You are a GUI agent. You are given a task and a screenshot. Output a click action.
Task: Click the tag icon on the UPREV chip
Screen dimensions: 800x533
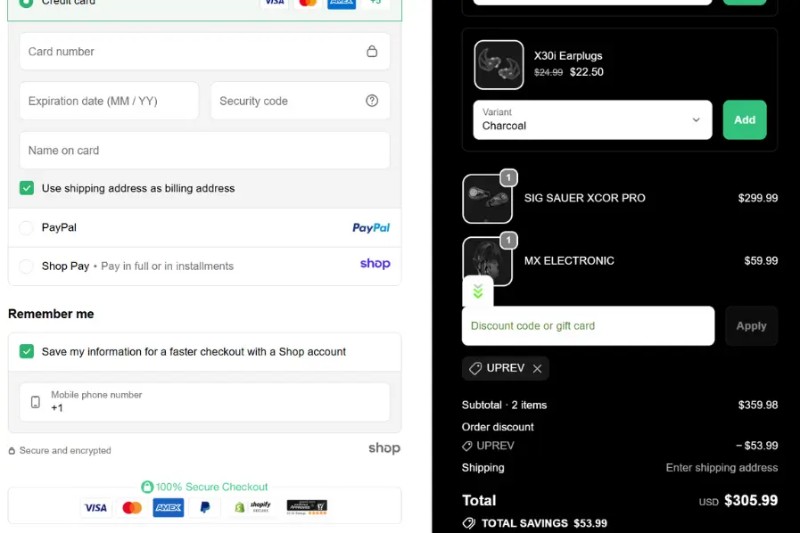475,368
